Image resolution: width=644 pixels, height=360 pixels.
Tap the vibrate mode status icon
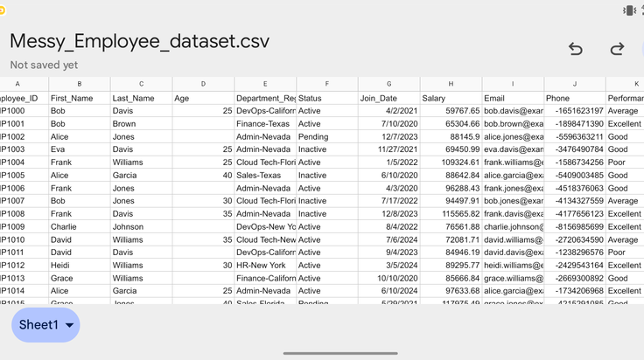coord(629,10)
